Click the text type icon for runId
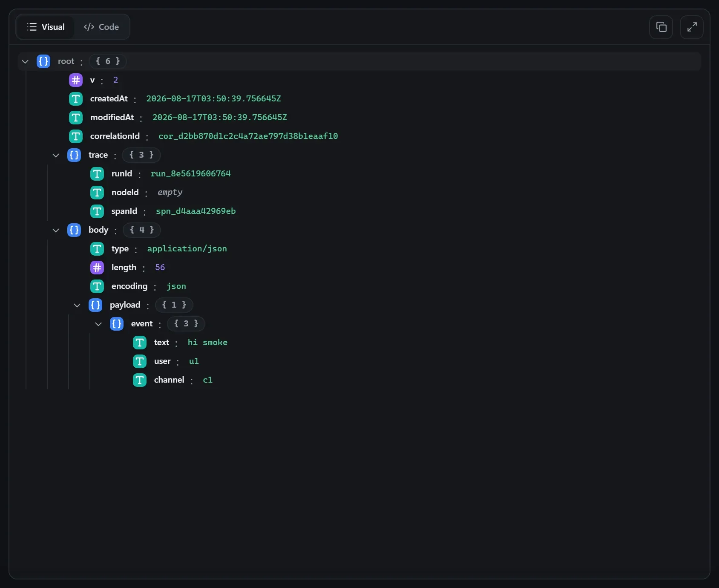719x588 pixels. click(x=97, y=174)
